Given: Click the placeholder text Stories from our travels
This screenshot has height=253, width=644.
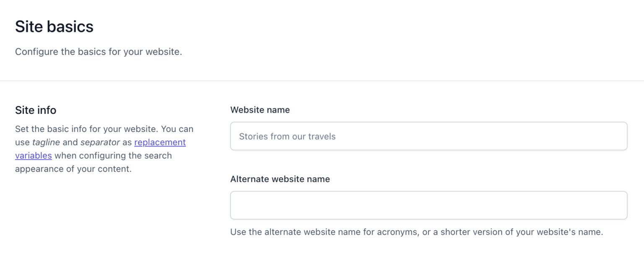Looking at the screenshot, I should click(287, 136).
